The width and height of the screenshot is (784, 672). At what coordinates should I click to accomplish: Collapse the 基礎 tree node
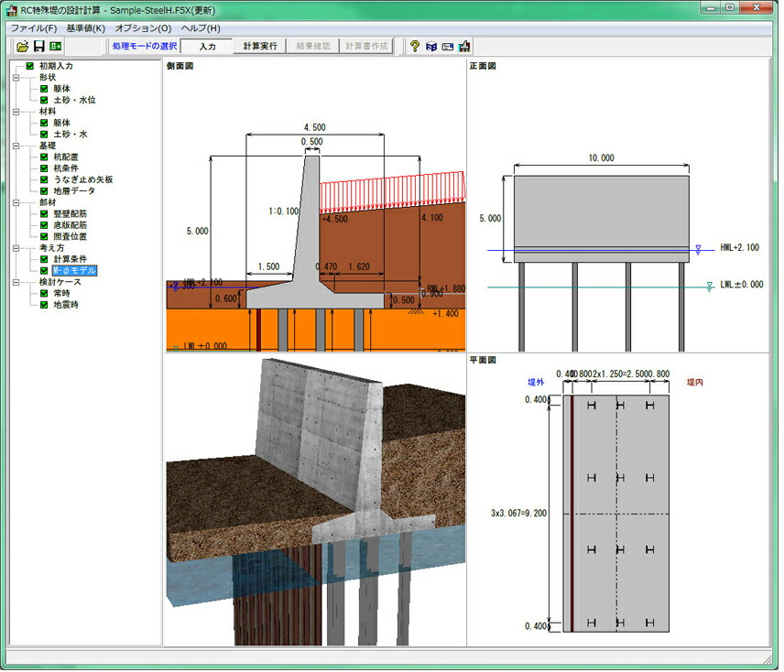coord(16,146)
